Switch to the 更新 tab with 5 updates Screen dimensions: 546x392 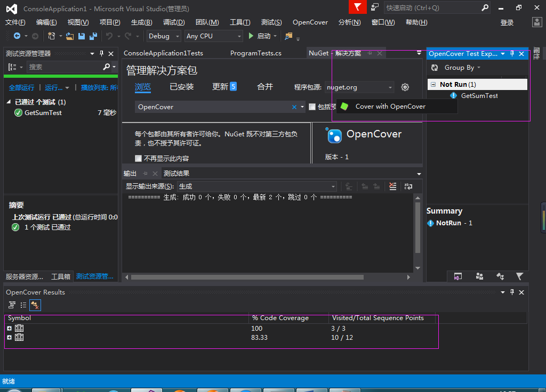224,87
